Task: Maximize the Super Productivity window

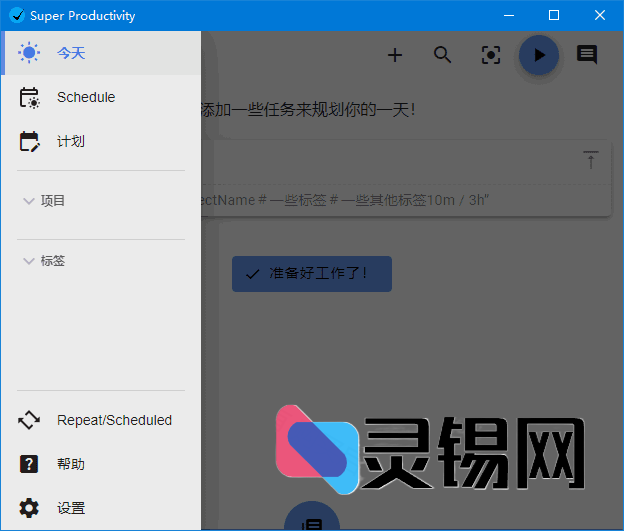Action: (554, 16)
